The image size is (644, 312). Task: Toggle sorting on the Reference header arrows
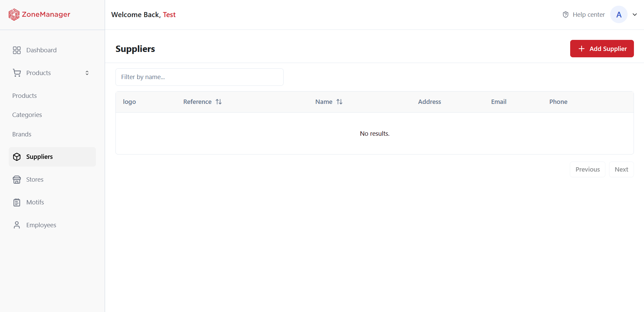(218, 102)
